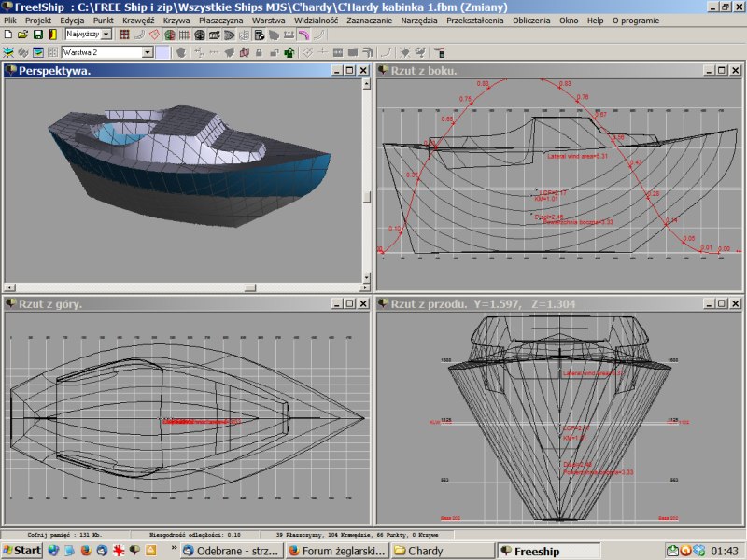The width and height of the screenshot is (747, 560).
Task: Save the model with the floppy icon
Action: [x=38, y=35]
